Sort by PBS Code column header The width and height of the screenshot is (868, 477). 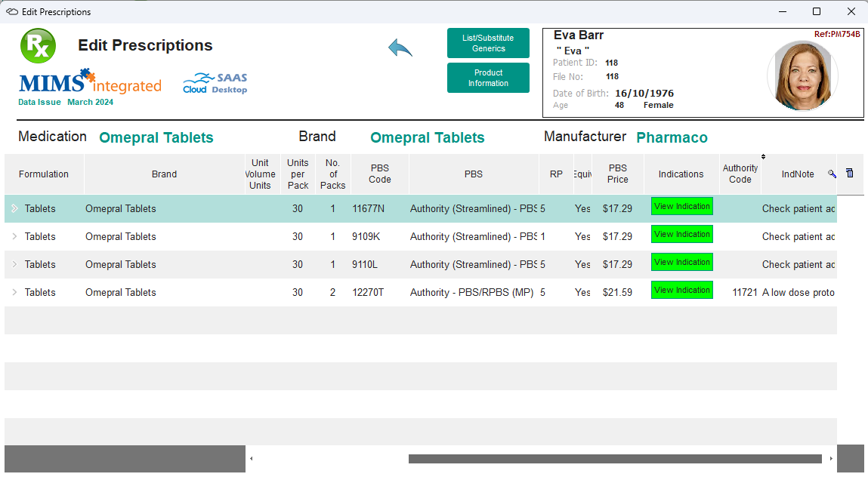[380, 174]
